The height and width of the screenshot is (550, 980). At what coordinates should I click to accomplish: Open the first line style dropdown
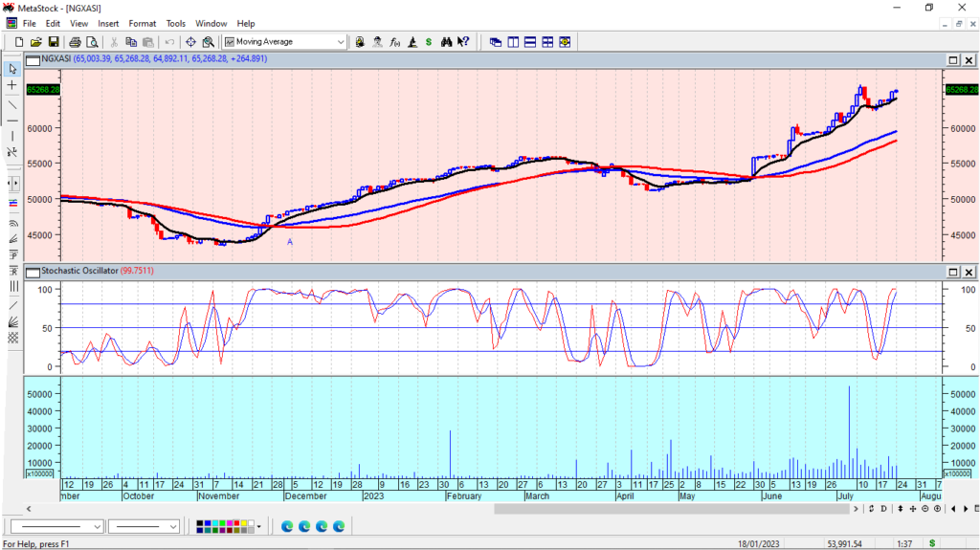[x=97, y=526]
